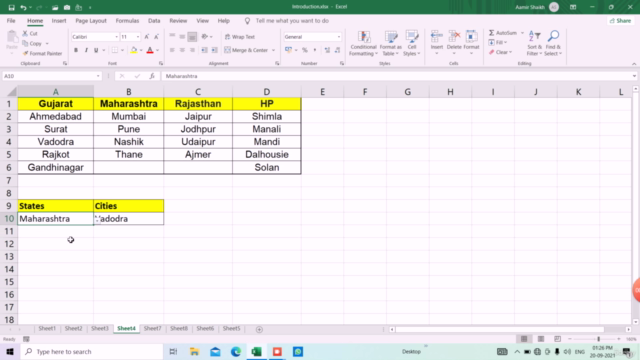Screen dimensions: 640x360
Task: Switch to the Insert ribbon tab
Action: (59, 21)
